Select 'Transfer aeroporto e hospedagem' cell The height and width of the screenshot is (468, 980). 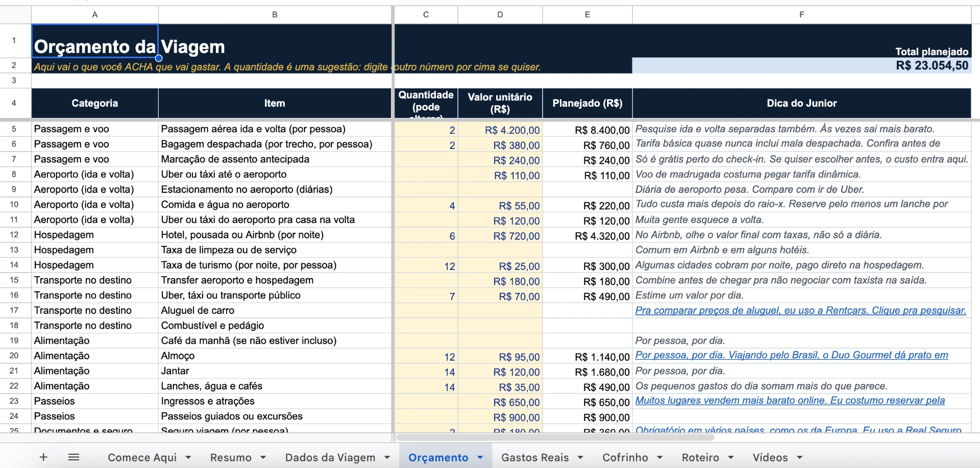[275, 280]
